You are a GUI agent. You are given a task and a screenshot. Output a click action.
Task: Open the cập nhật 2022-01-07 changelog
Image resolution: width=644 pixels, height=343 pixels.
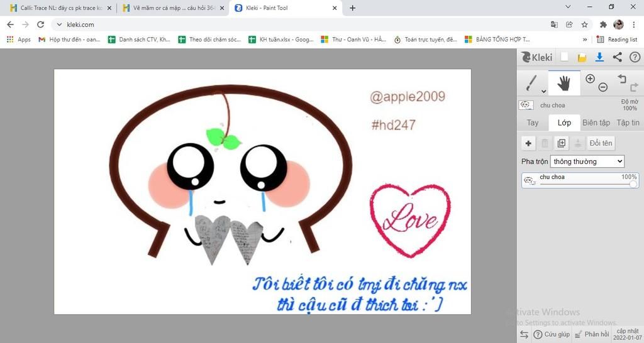627,334
